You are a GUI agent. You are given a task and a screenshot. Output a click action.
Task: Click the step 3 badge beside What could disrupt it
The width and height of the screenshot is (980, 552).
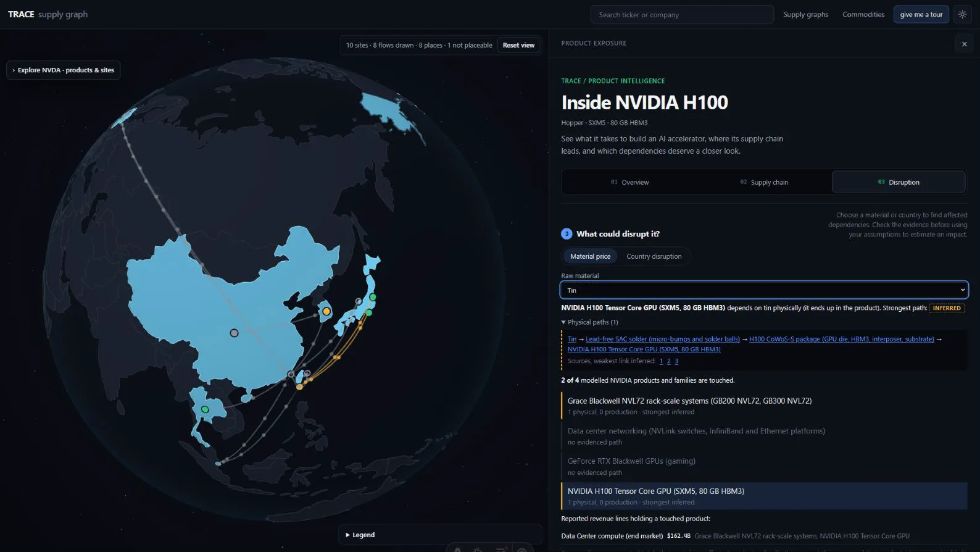click(x=567, y=233)
